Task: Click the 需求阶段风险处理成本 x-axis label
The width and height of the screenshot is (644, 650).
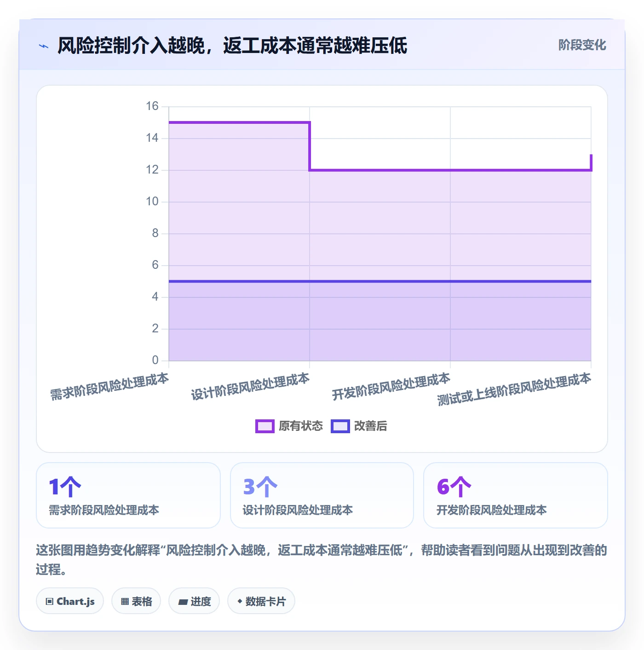Action: coord(109,387)
